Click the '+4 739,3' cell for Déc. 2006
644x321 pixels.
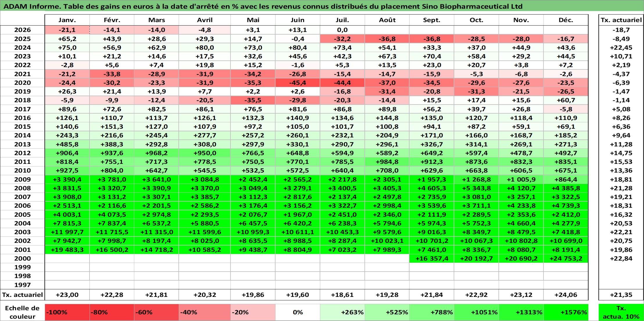[566, 206]
